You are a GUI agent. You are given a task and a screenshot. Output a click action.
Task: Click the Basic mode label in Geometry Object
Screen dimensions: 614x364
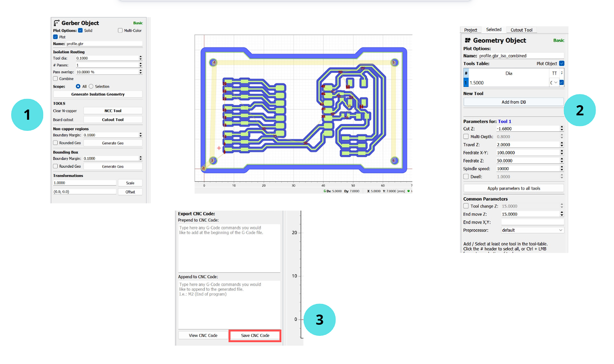(559, 40)
